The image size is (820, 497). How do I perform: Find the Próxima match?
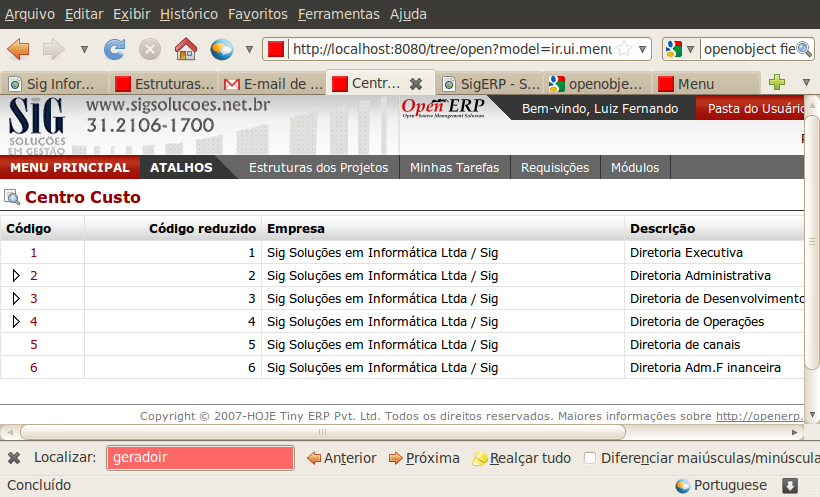424,458
